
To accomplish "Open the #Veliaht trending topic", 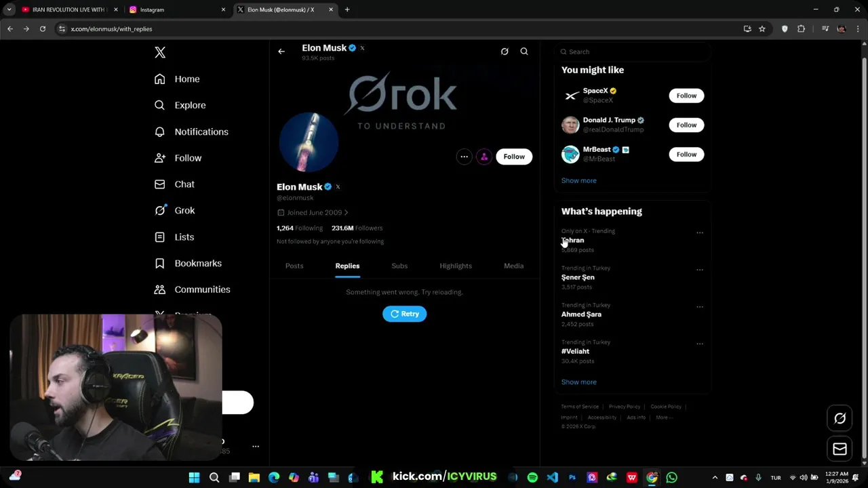I will coord(575,352).
